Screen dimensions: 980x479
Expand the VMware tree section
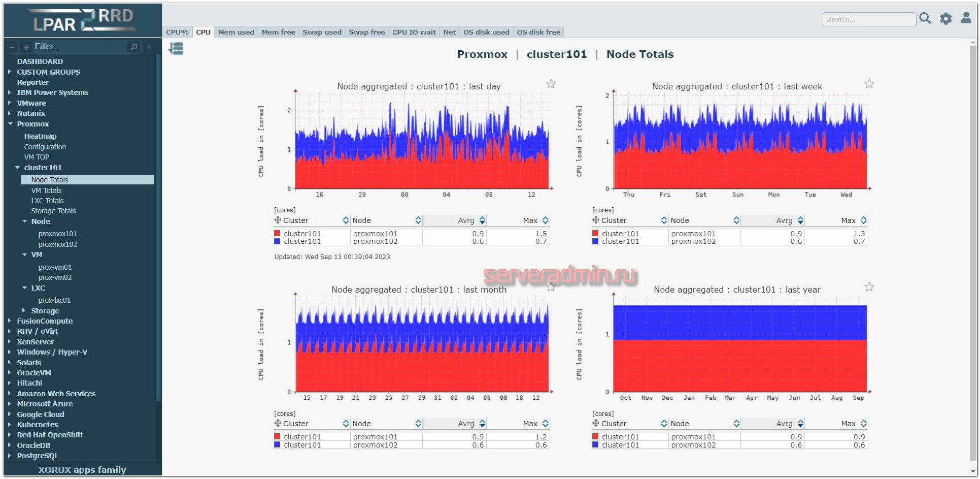point(10,103)
